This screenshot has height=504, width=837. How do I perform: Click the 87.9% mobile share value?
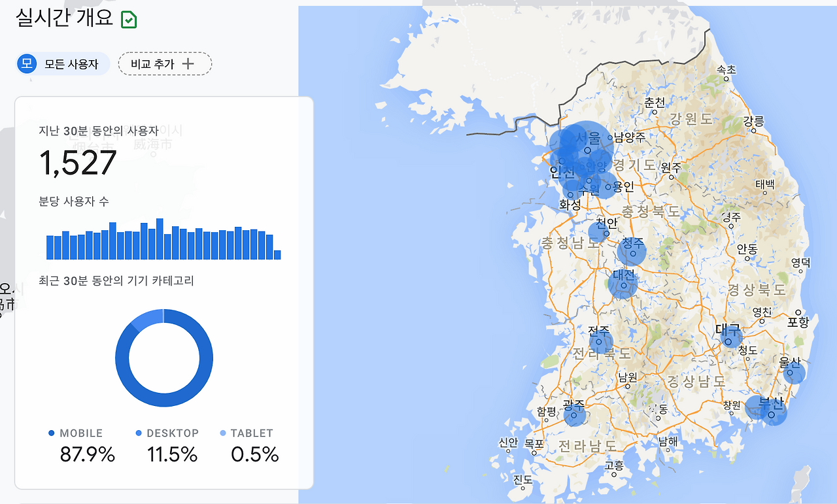88,454
